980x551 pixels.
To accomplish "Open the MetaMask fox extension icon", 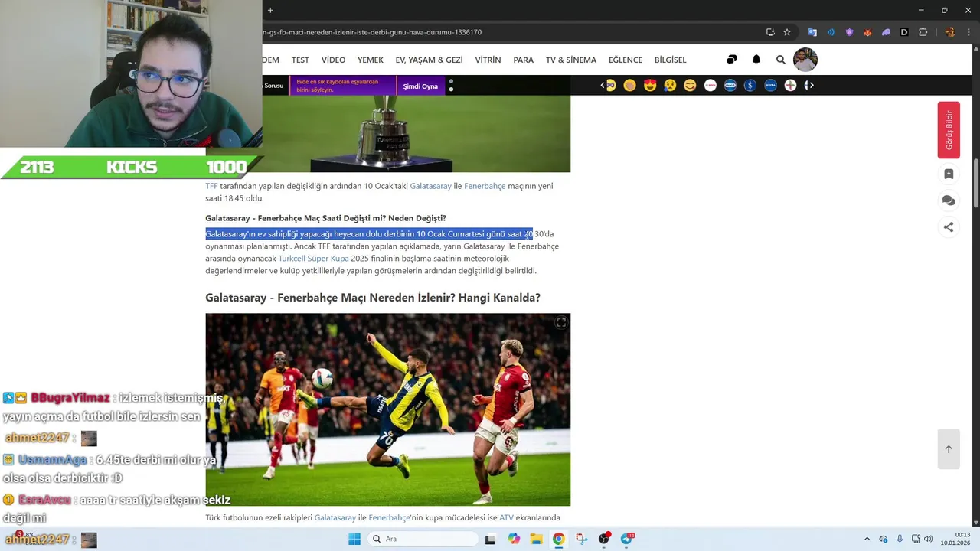I will tap(867, 32).
